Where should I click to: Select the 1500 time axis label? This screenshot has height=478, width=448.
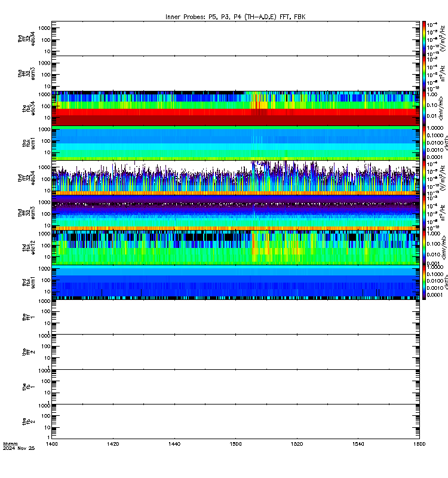coord(235,444)
